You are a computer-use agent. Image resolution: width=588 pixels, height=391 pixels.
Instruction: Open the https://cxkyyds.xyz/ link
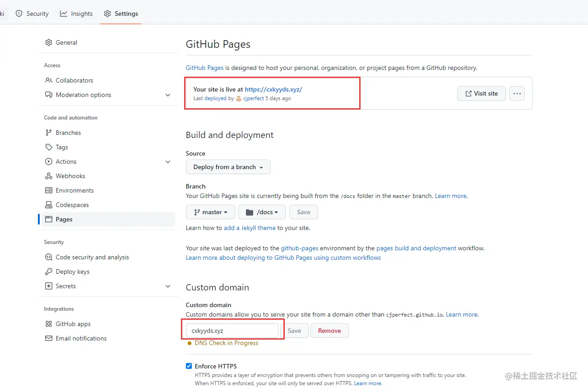tap(273, 89)
